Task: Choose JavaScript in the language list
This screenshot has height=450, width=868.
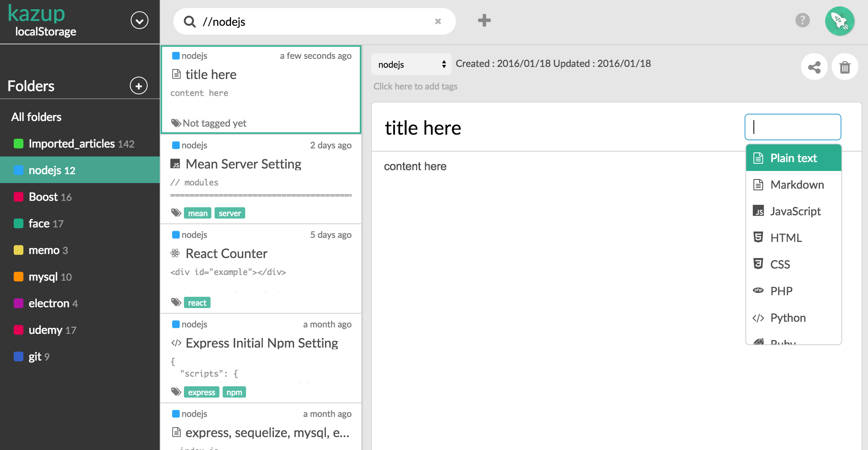Action: coord(795,211)
